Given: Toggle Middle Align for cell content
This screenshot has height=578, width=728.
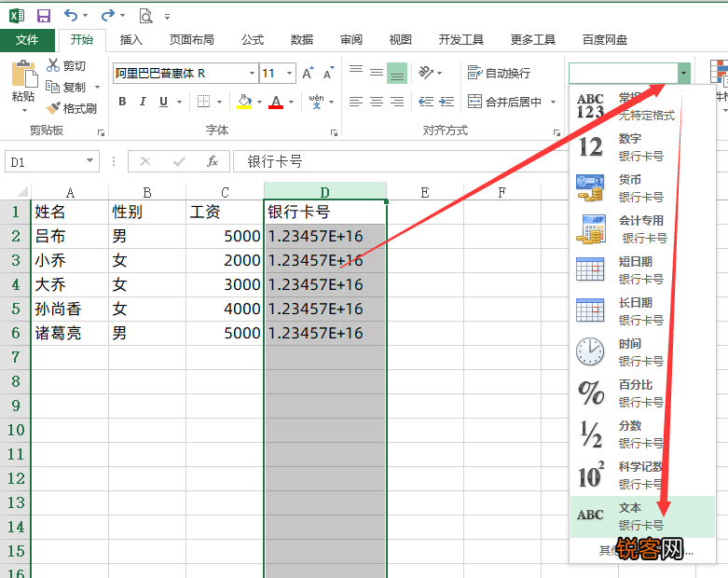Looking at the screenshot, I should (377, 73).
